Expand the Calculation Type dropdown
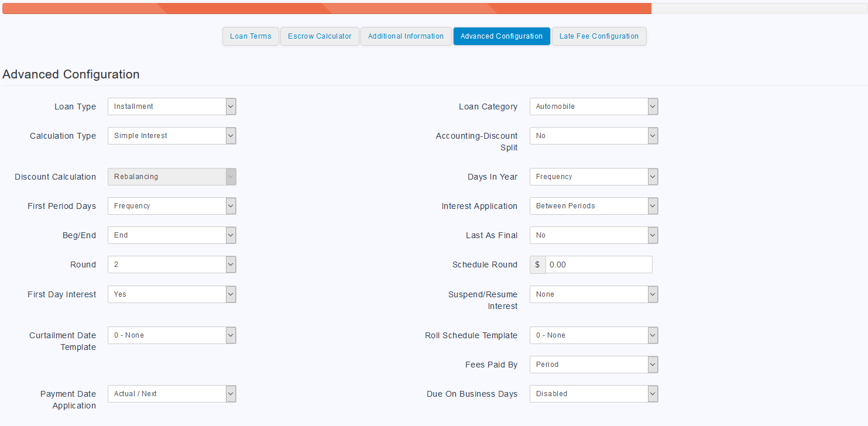The image size is (868, 426). click(172, 136)
